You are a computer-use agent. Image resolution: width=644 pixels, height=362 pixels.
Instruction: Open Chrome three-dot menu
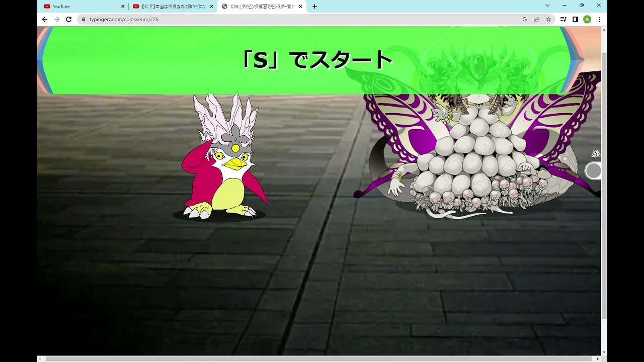tap(599, 19)
